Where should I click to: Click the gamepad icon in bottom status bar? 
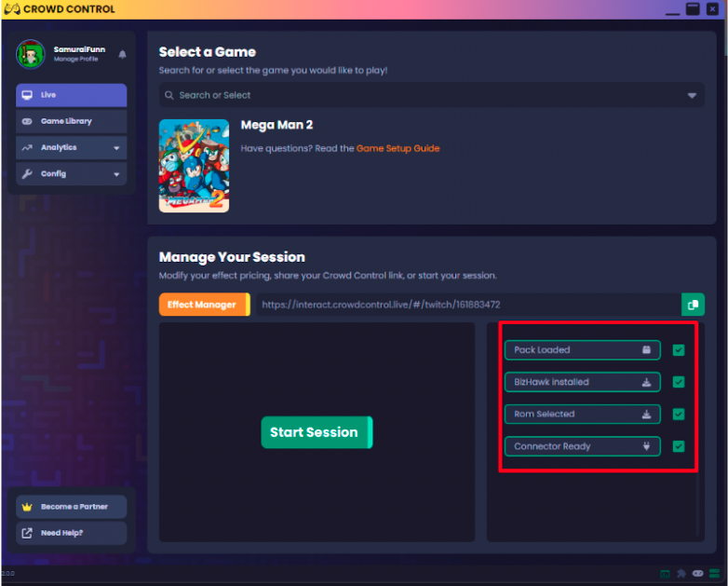point(697,574)
